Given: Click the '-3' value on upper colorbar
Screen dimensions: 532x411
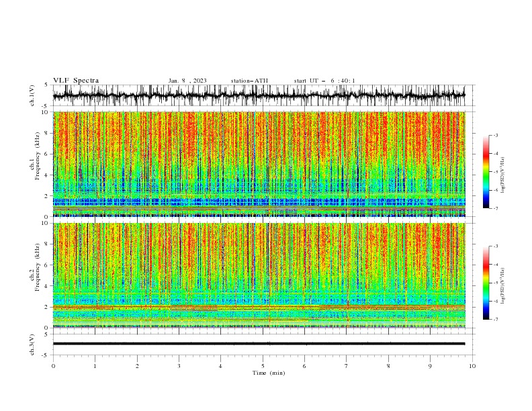Looking at the screenshot, I should click(x=496, y=135).
